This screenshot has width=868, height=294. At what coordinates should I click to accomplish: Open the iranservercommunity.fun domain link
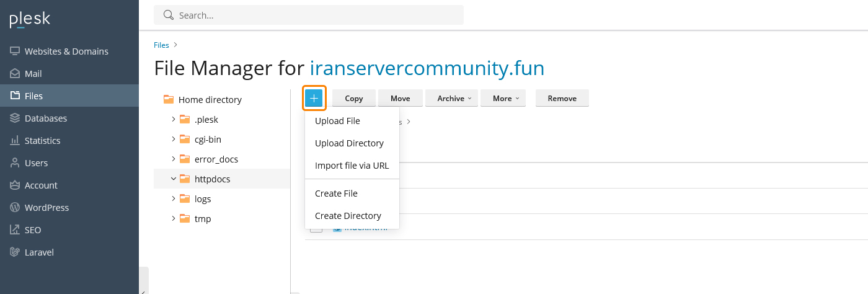tap(427, 68)
